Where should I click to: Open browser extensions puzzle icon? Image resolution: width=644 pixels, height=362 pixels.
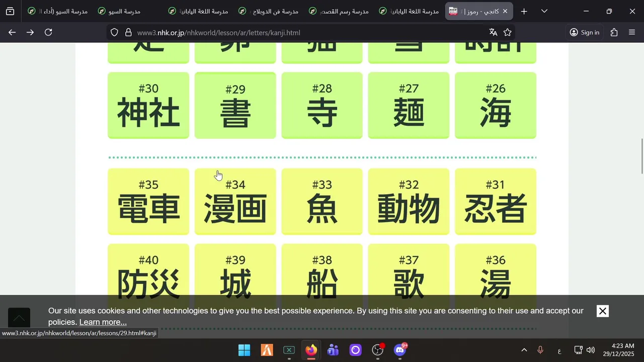pyautogui.click(x=614, y=32)
